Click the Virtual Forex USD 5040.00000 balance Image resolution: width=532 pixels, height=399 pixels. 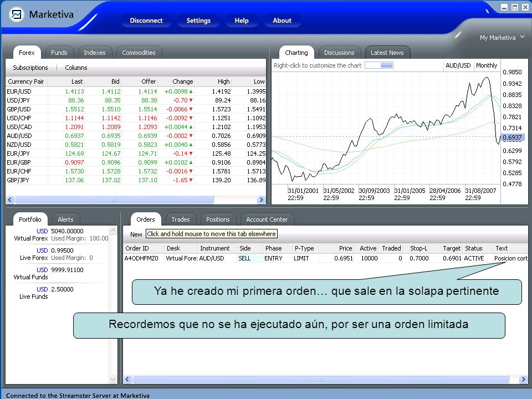[67, 231]
